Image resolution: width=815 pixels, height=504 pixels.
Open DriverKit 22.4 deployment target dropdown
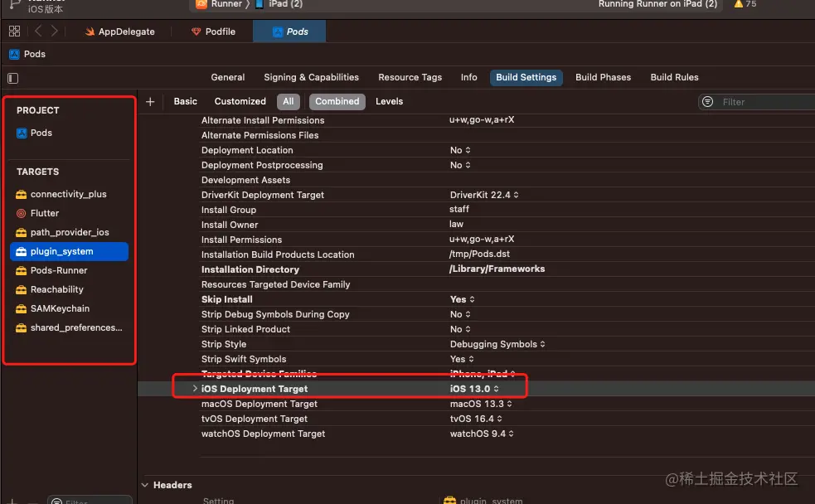click(x=484, y=195)
